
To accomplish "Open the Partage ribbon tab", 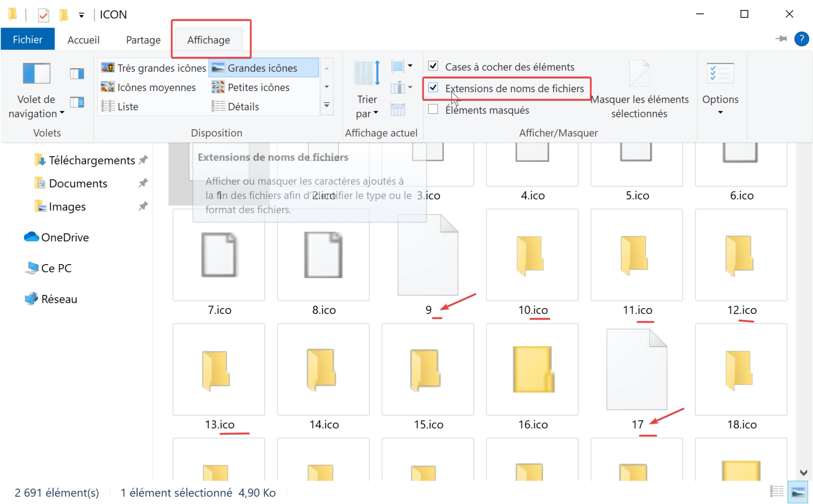I will [143, 39].
